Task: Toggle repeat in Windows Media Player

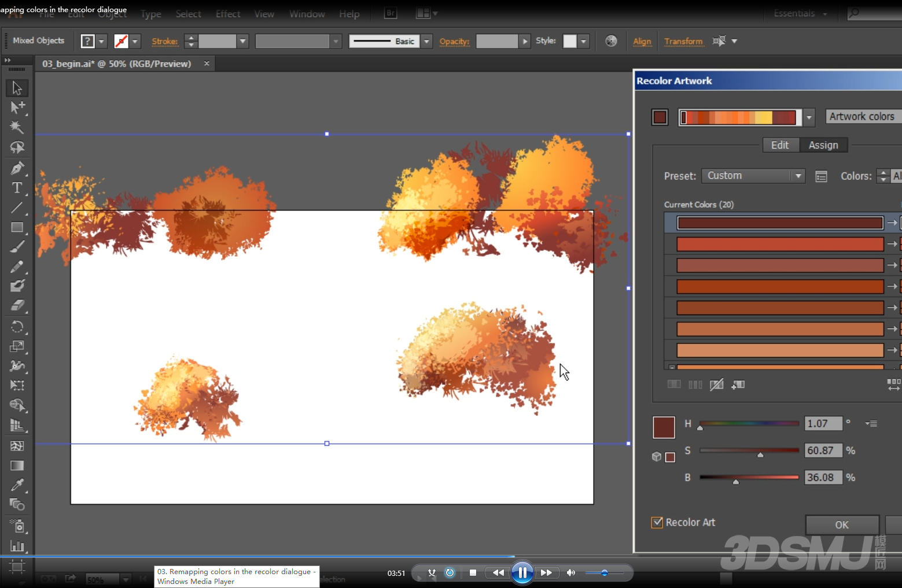Action: click(450, 572)
